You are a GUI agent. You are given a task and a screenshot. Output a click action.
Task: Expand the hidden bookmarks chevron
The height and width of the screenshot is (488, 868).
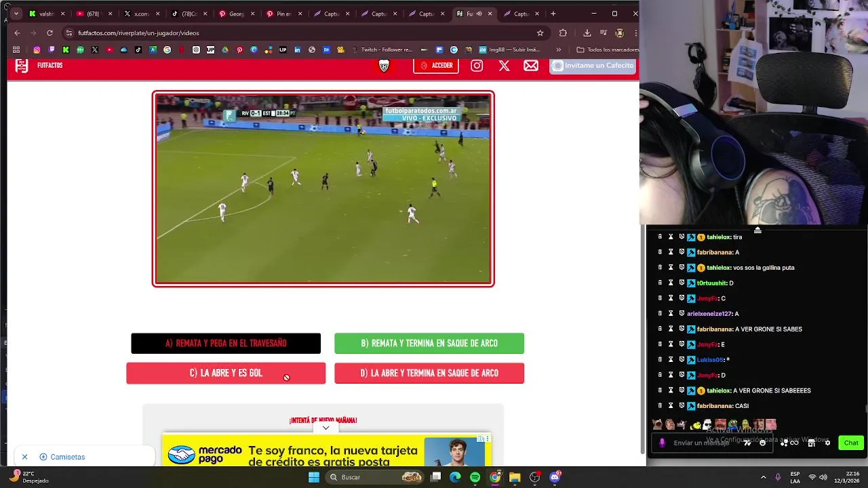(559, 49)
